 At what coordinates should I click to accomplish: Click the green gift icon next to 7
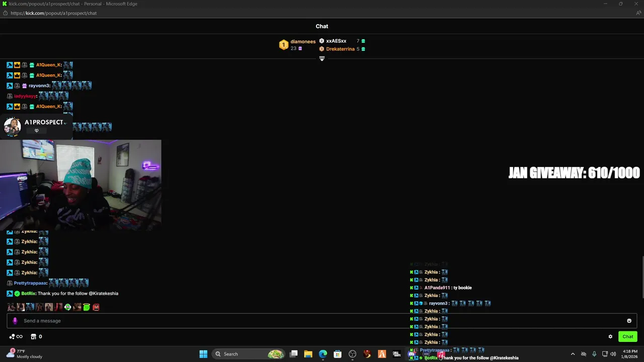tap(363, 41)
